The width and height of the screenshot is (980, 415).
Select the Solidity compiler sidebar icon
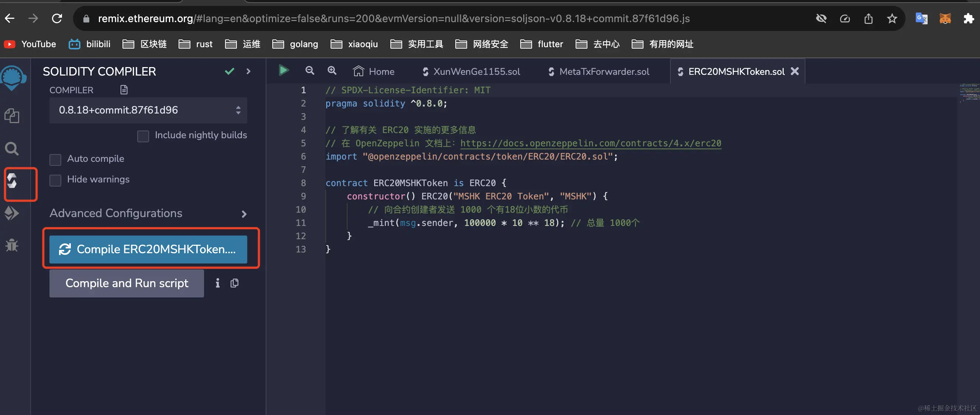12,181
